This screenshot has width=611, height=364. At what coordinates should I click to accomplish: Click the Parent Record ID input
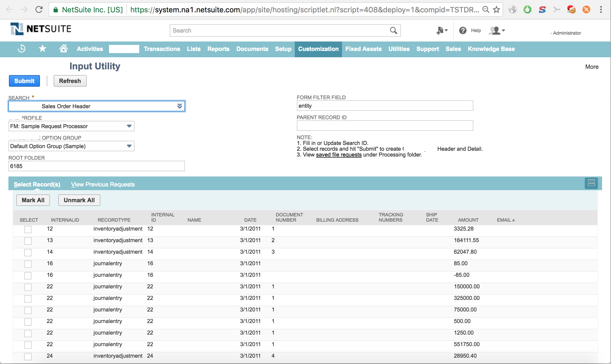tap(385, 126)
